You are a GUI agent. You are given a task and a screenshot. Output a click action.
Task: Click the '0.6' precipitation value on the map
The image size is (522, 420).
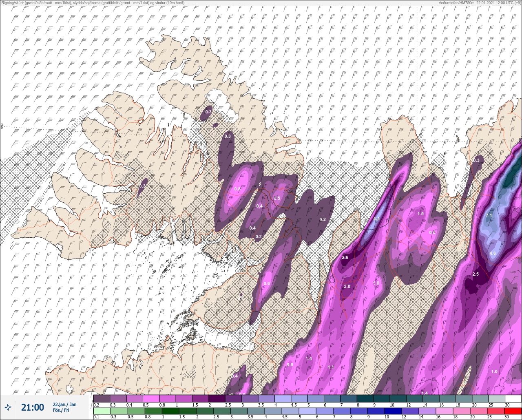[x=267, y=283]
